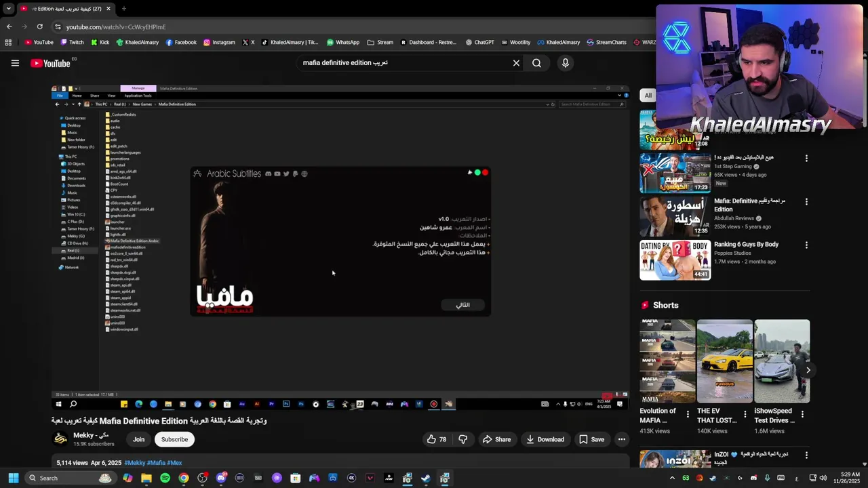This screenshot has height=488, width=868.
Task: Open options for Mafia Definitive Edition review
Action: [x=806, y=201]
